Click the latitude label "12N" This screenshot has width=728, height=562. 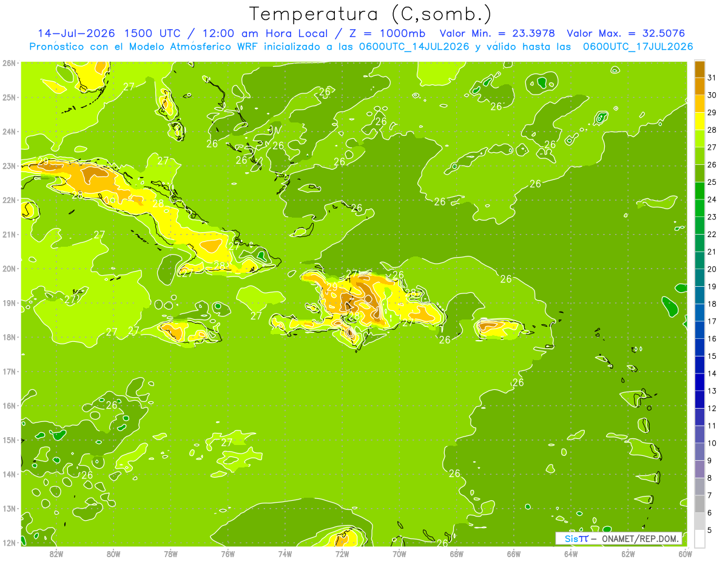pyautogui.click(x=9, y=543)
